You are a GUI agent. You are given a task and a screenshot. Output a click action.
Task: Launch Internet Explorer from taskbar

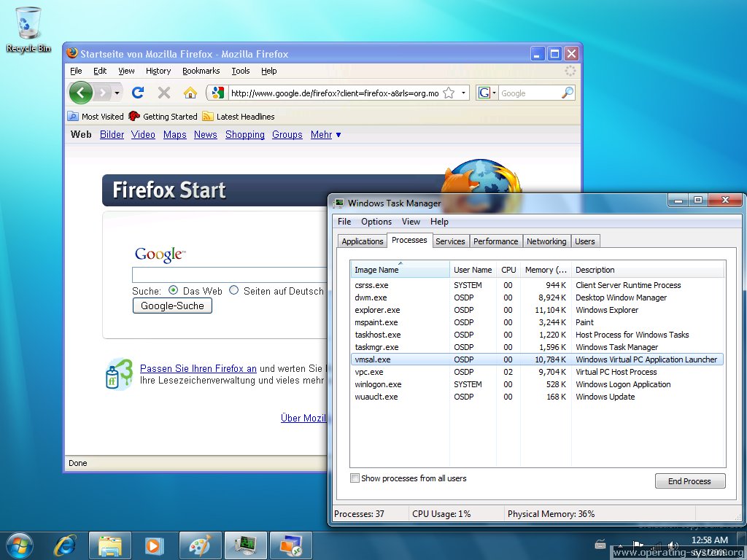point(65,545)
